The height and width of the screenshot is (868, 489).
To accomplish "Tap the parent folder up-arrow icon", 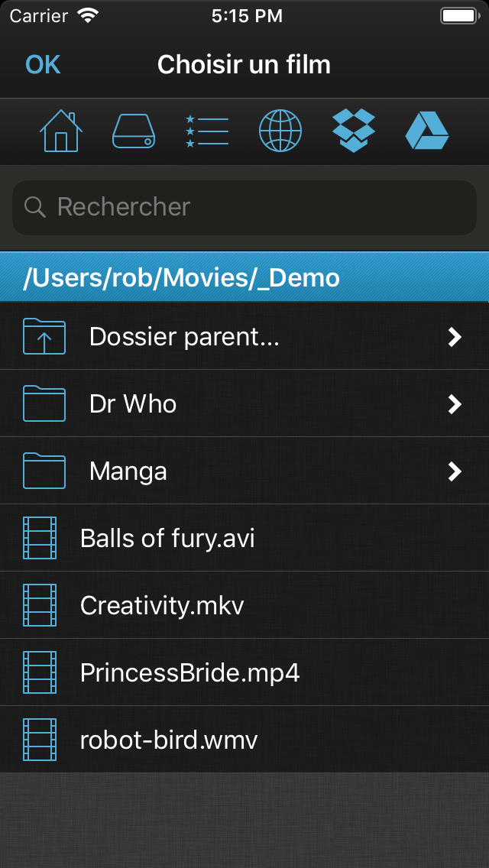I will (x=44, y=336).
